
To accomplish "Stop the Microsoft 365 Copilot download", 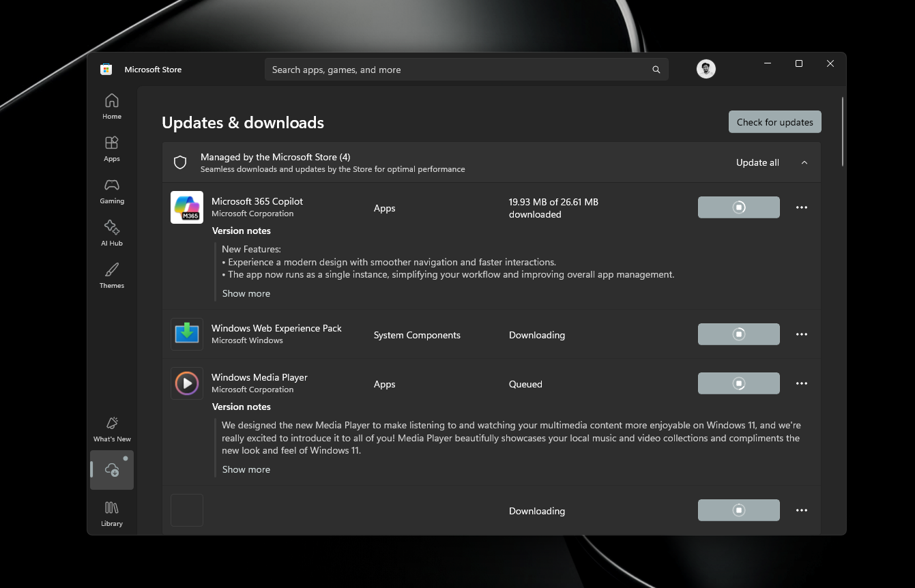I will pyautogui.click(x=739, y=207).
